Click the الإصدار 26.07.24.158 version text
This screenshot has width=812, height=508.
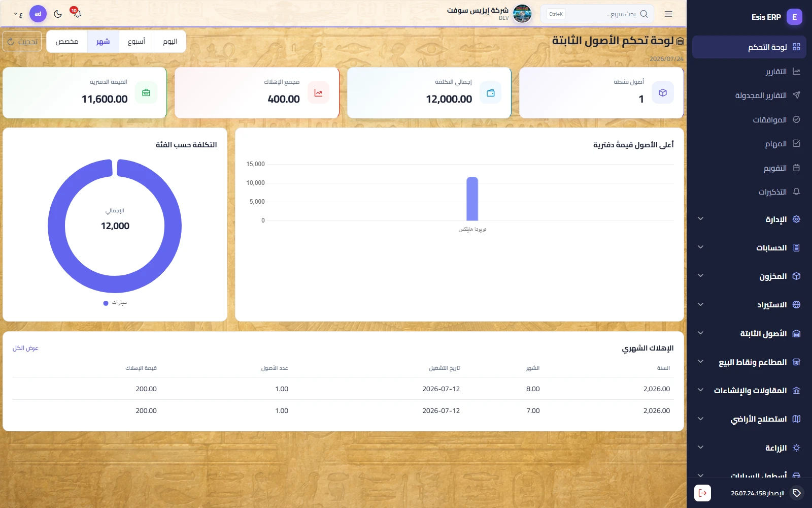click(x=758, y=493)
